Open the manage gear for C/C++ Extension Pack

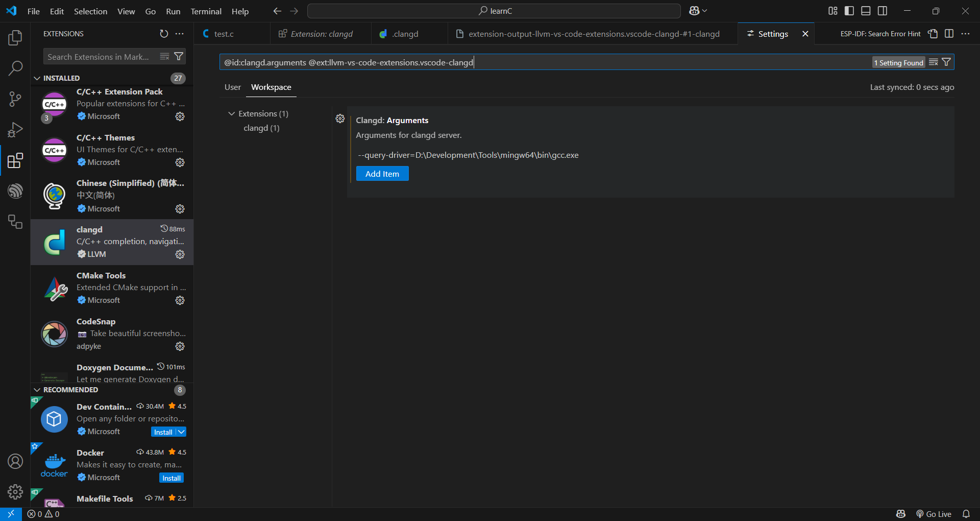[180, 116]
